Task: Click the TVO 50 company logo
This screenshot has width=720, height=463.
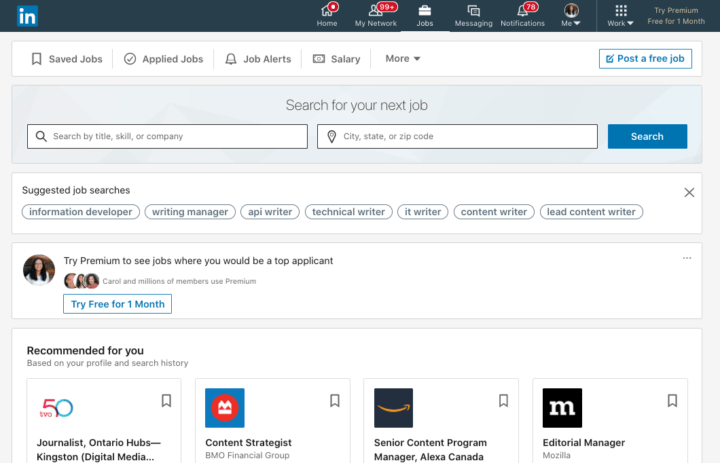Action: tap(56, 408)
